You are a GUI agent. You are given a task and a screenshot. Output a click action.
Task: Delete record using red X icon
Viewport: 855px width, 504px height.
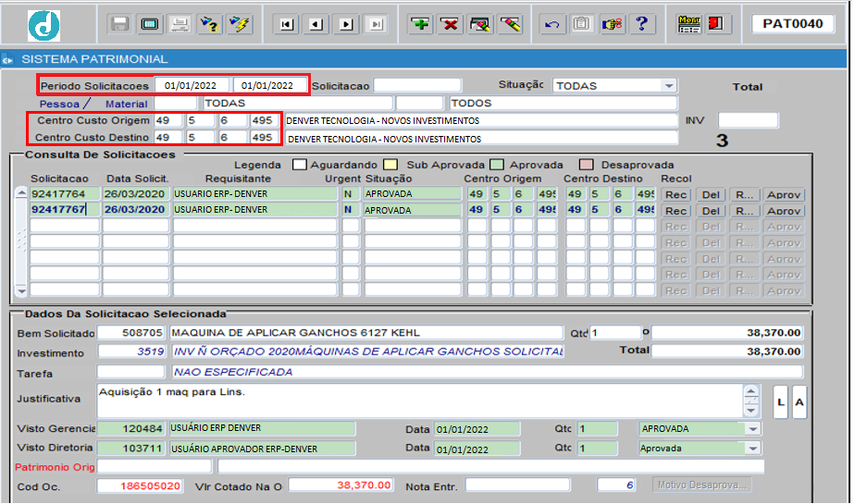tap(450, 24)
